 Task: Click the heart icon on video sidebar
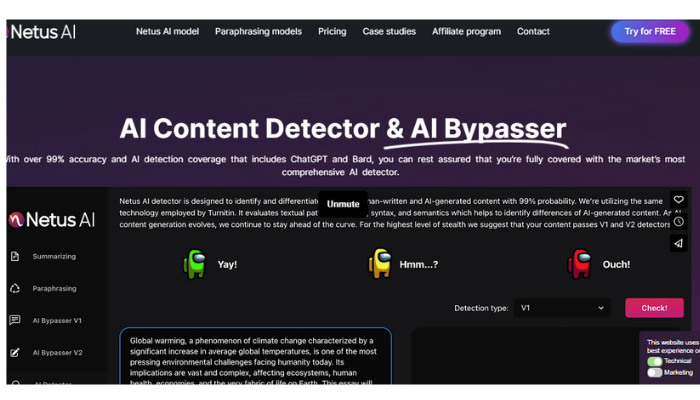(679, 200)
